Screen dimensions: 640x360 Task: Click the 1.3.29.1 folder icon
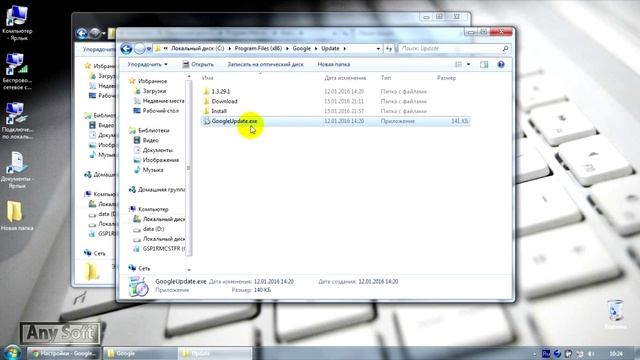pyautogui.click(x=206, y=91)
